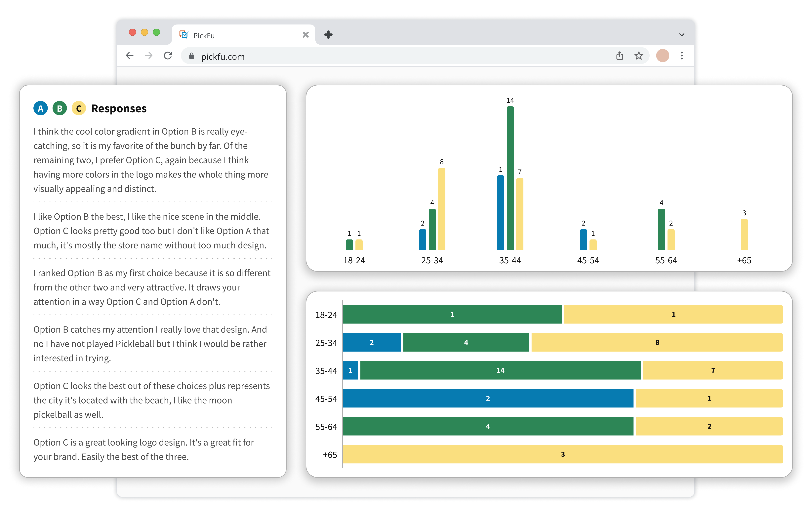Image resolution: width=812 pixels, height=516 pixels.
Task: Click the Responses heading text
Action: 119,108
